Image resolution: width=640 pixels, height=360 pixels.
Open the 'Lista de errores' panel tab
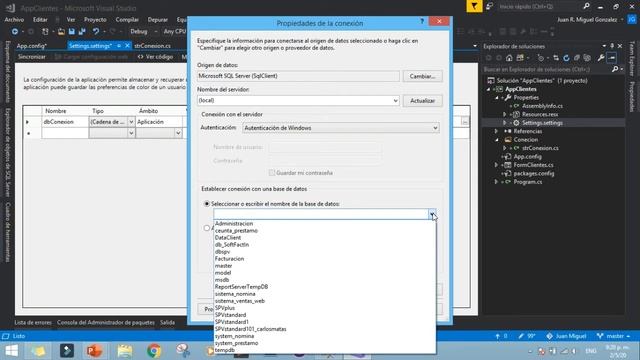click(33, 322)
